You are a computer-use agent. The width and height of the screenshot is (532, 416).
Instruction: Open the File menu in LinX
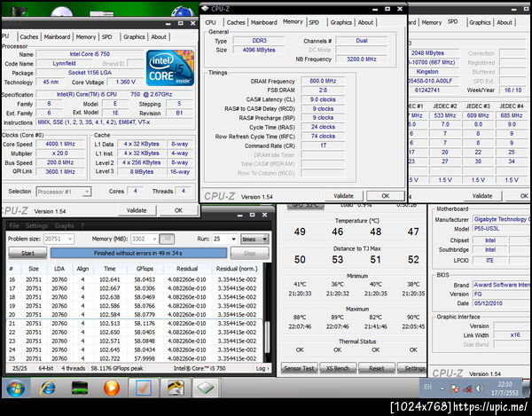[x=14, y=225]
